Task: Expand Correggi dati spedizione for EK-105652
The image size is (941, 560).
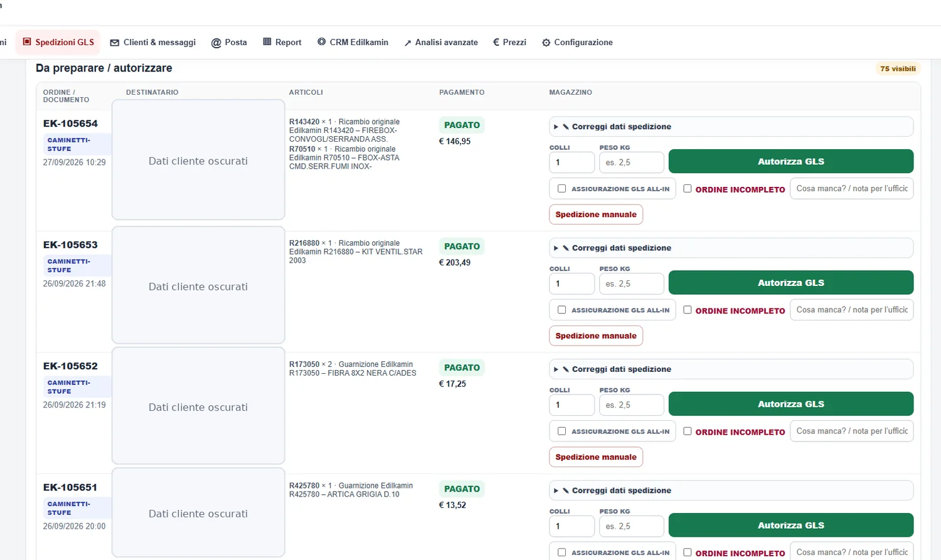Action: click(x=731, y=369)
